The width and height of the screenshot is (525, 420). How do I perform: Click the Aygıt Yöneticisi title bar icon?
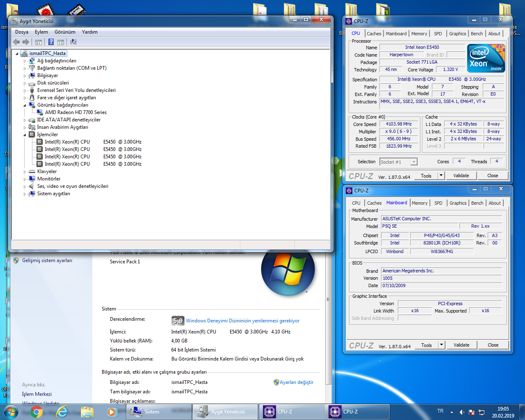click(x=15, y=21)
